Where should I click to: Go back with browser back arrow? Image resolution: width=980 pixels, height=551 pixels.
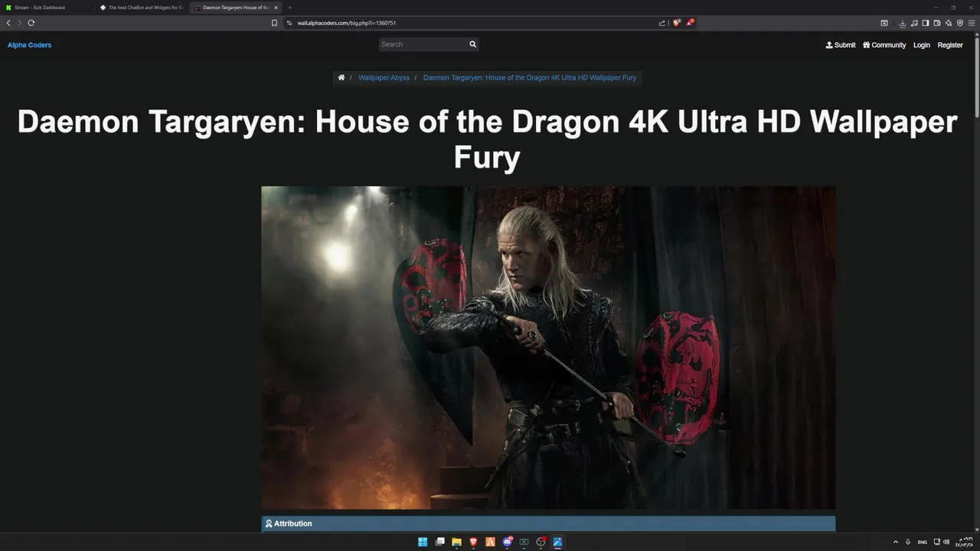(x=8, y=23)
